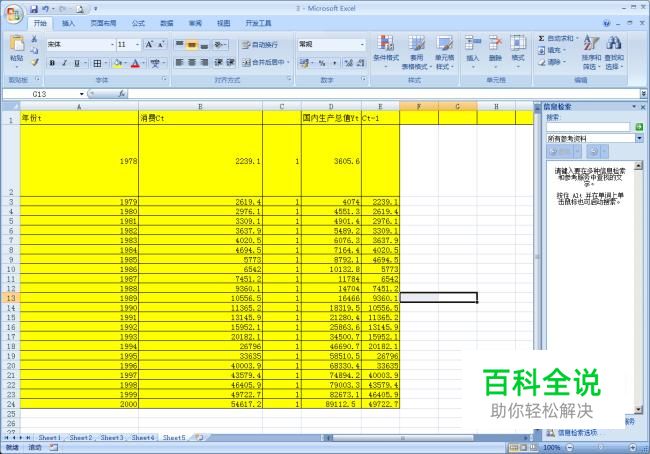
Task: Increase decimal places icon
Action: click(x=348, y=63)
